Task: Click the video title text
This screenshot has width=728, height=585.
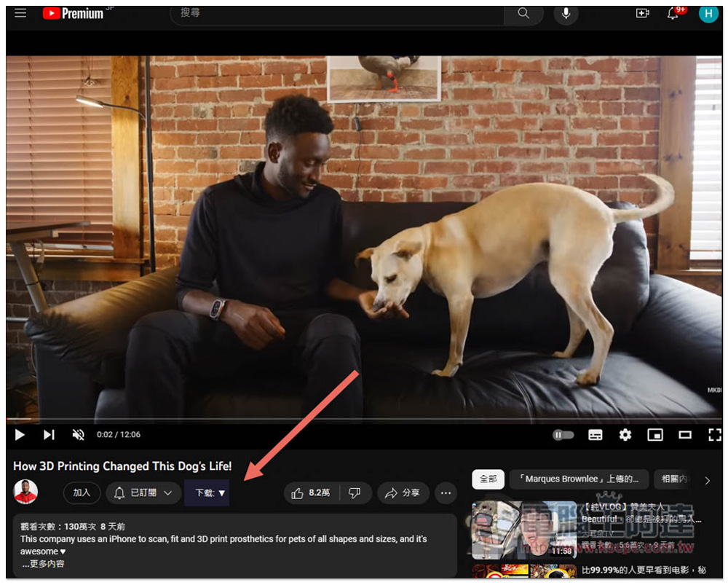Action: pyautogui.click(x=122, y=466)
